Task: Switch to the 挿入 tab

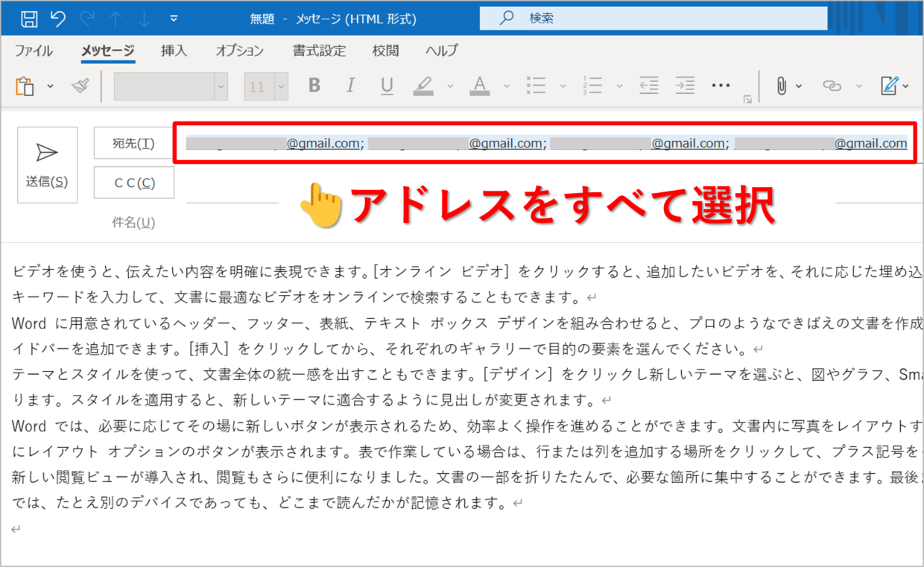Action: [174, 51]
